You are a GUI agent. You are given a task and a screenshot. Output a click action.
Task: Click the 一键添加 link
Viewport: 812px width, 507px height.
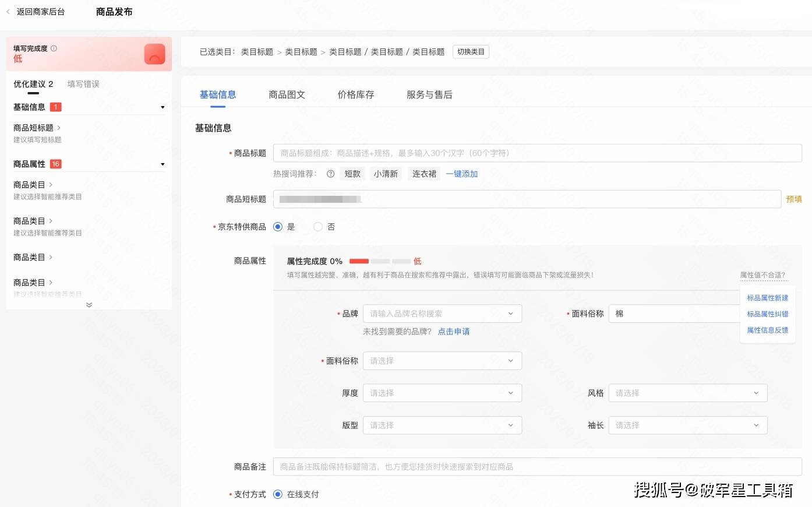point(462,174)
